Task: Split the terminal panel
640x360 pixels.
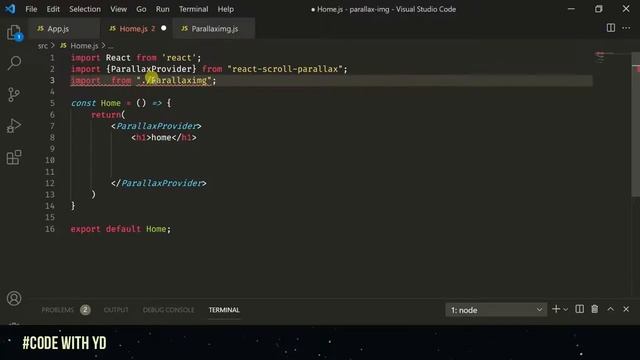Action: coord(580,309)
